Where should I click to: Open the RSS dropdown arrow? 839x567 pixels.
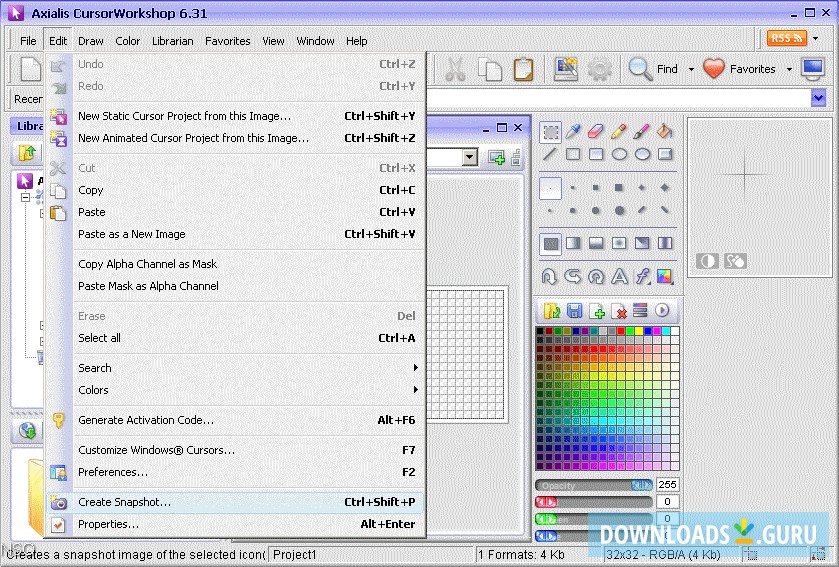(x=815, y=38)
